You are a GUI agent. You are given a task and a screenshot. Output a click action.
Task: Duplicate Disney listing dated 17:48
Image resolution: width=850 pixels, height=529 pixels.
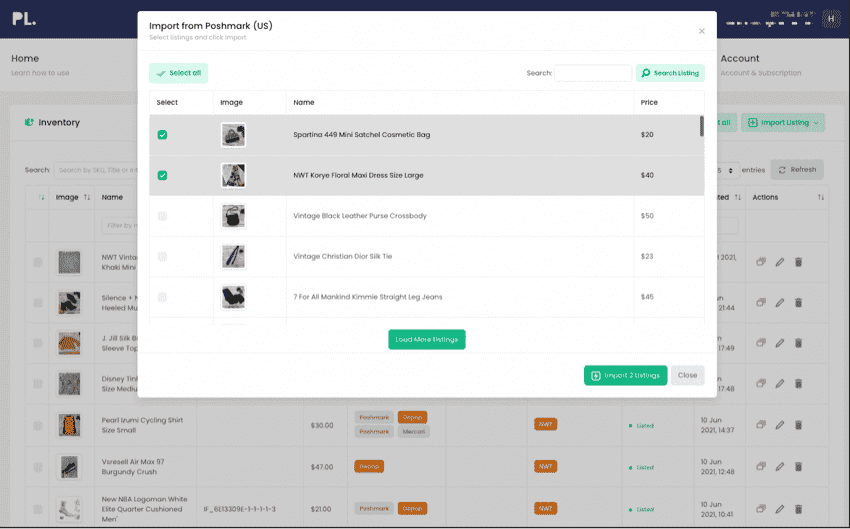[x=761, y=384]
